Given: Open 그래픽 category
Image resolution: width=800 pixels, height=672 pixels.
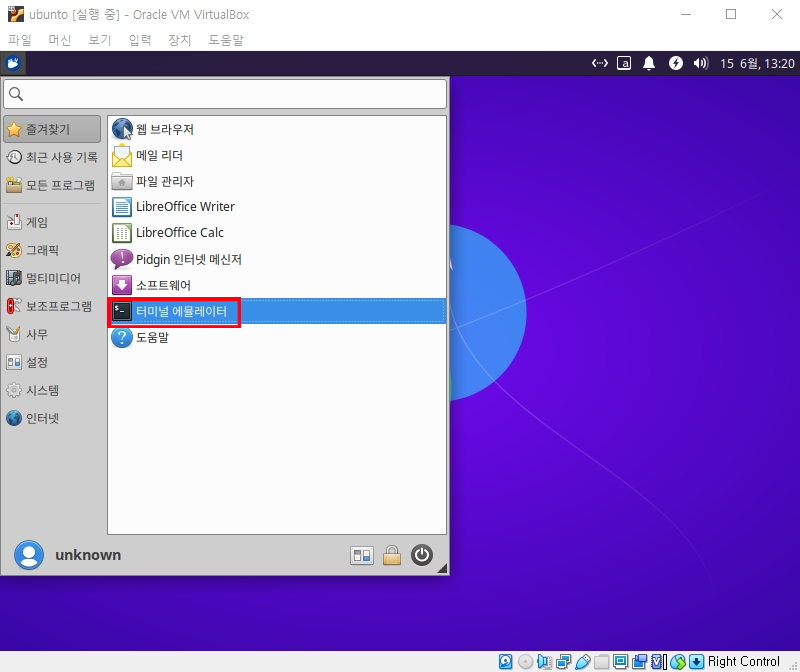Looking at the screenshot, I should (52, 250).
